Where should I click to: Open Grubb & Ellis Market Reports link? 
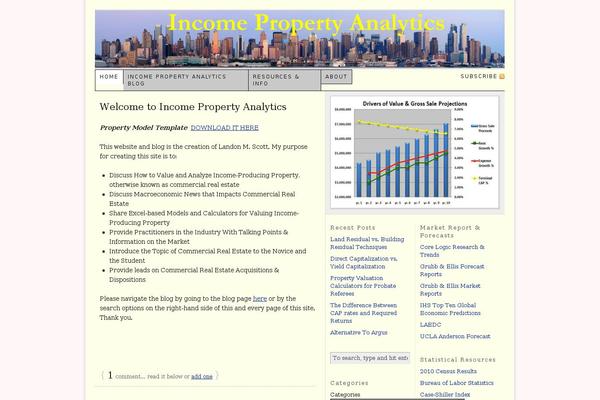[x=450, y=290]
